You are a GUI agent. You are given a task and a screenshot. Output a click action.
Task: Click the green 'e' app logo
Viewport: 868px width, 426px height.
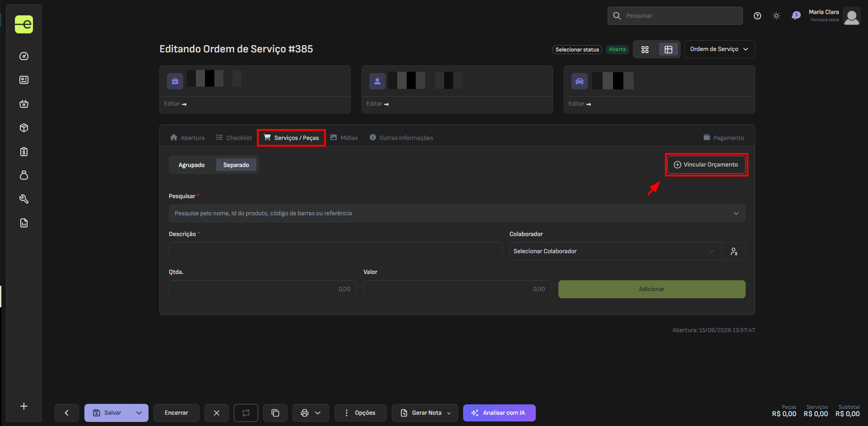tap(24, 24)
